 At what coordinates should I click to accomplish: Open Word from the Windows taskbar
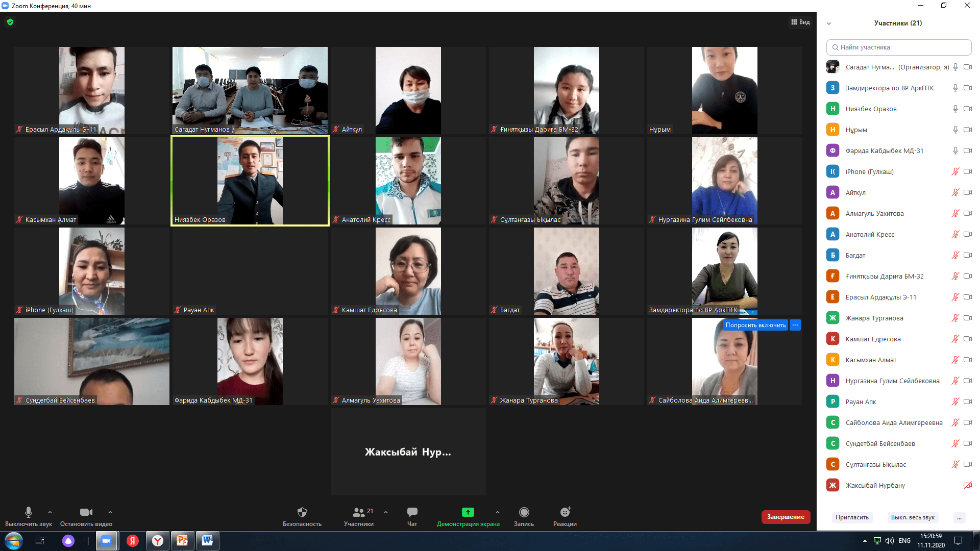click(x=207, y=541)
